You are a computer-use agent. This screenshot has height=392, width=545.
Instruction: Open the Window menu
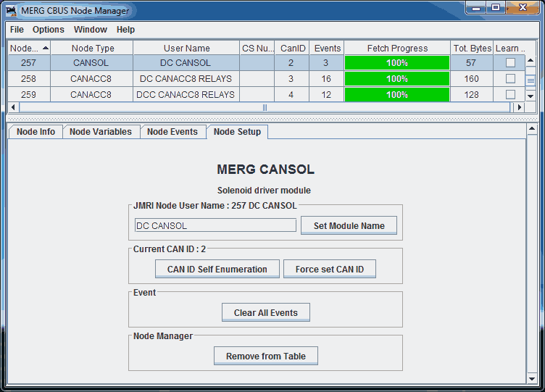pyautogui.click(x=91, y=30)
